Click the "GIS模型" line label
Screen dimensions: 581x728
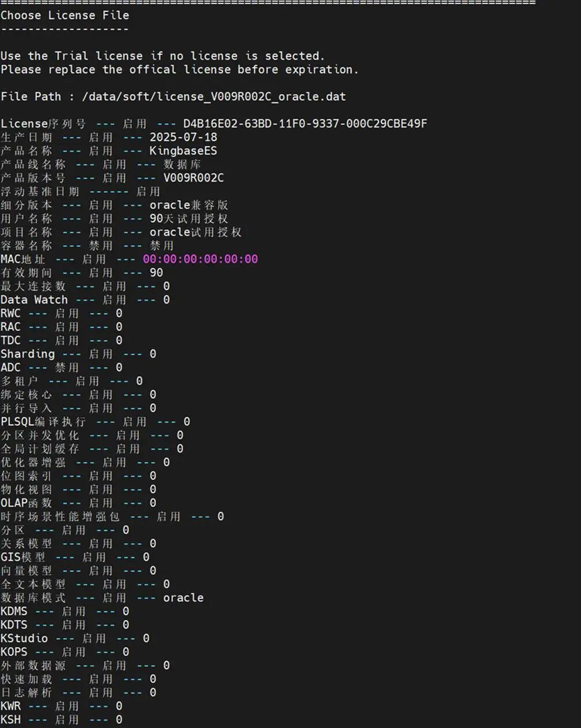click(x=23, y=557)
